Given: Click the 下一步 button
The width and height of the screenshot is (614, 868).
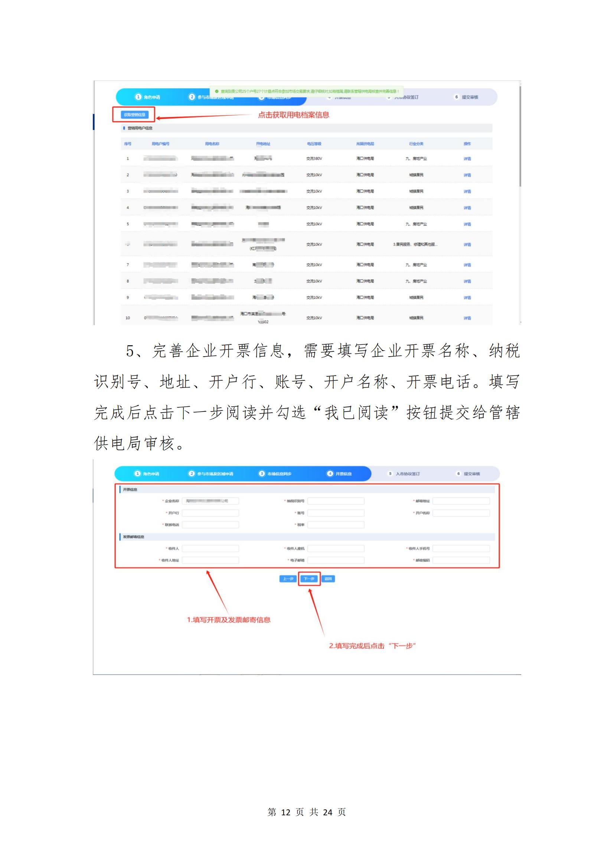Looking at the screenshot, I should [x=309, y=579].
